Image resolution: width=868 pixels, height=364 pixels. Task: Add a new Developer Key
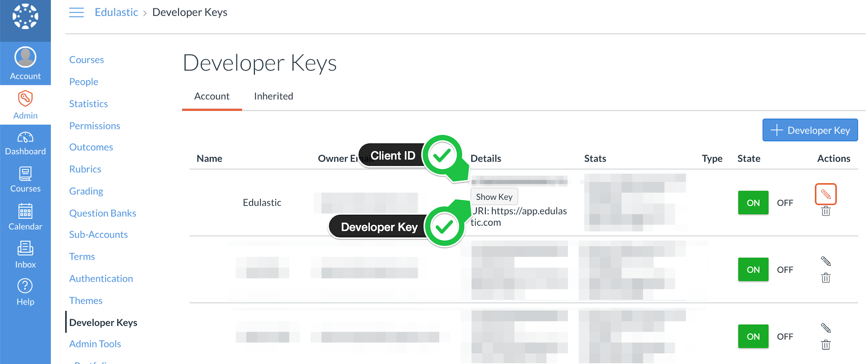tap(810, 130)
